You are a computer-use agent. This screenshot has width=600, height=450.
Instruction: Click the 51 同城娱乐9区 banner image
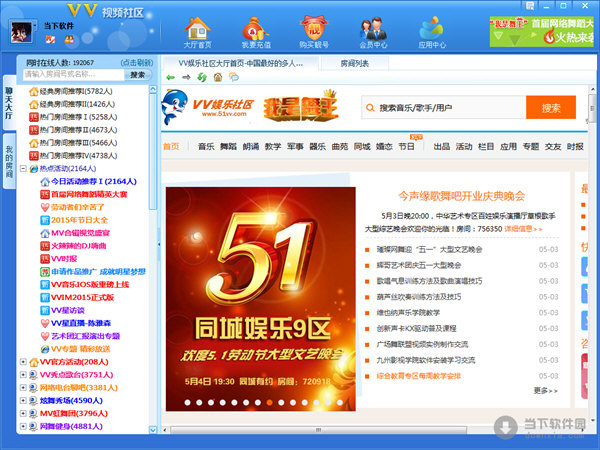point(261,299)
